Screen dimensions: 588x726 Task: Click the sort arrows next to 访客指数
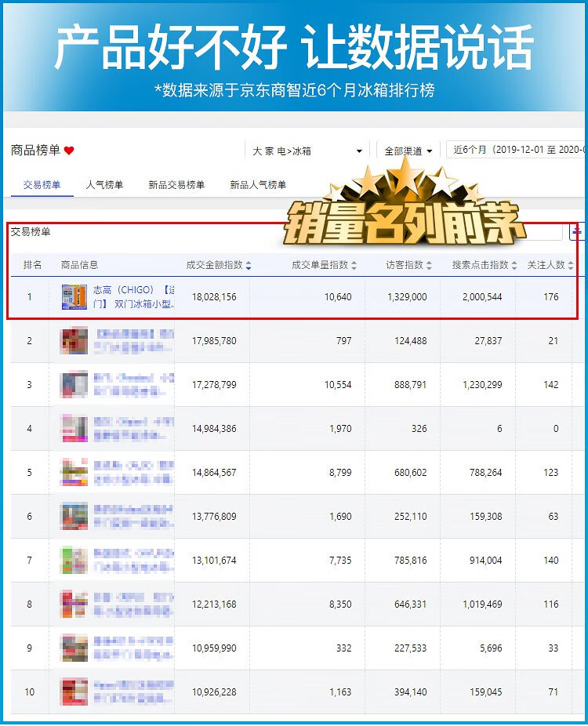point(429,266)
